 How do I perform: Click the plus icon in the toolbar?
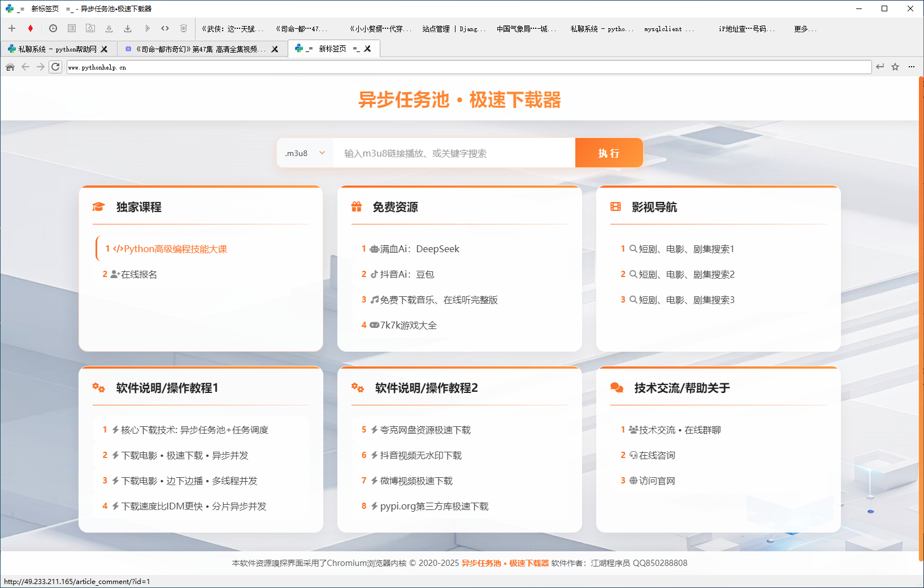[12, 28]
